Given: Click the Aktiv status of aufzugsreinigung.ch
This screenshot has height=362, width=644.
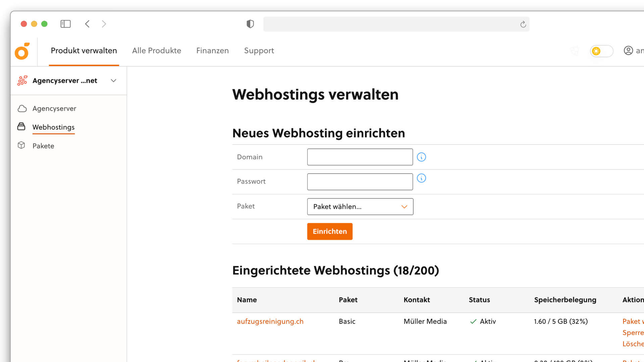Looking at the screenshot, I should (483, 321).
